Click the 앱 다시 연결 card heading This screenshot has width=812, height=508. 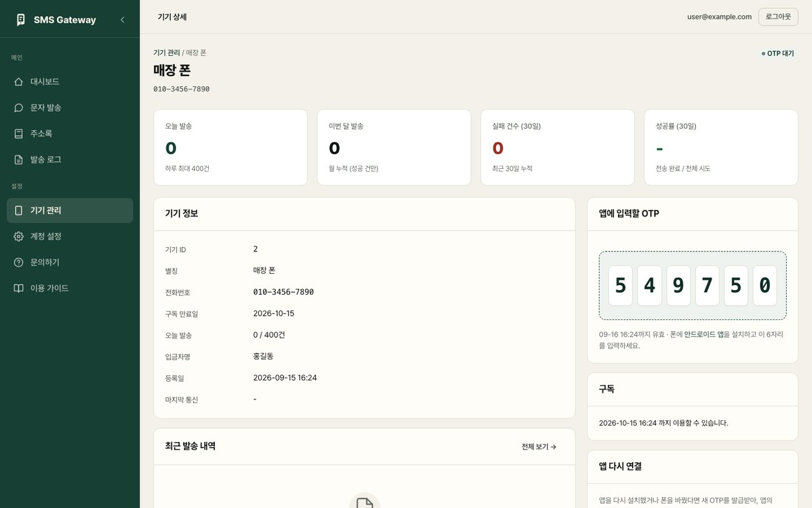620,466
